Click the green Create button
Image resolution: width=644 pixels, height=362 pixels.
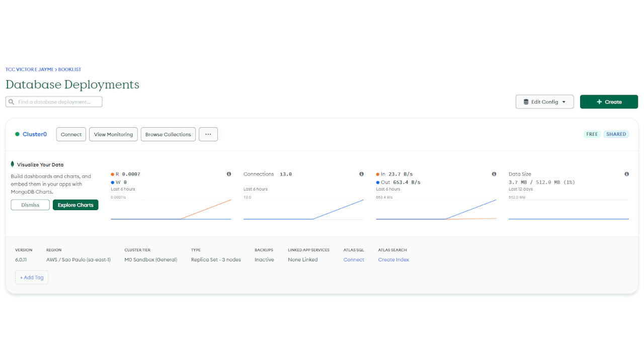tap(609, 102)
